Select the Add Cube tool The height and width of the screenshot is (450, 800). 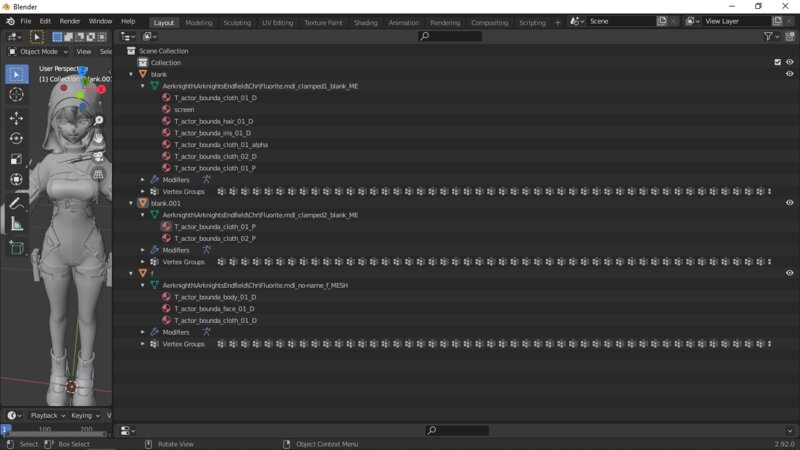point(16,248)
